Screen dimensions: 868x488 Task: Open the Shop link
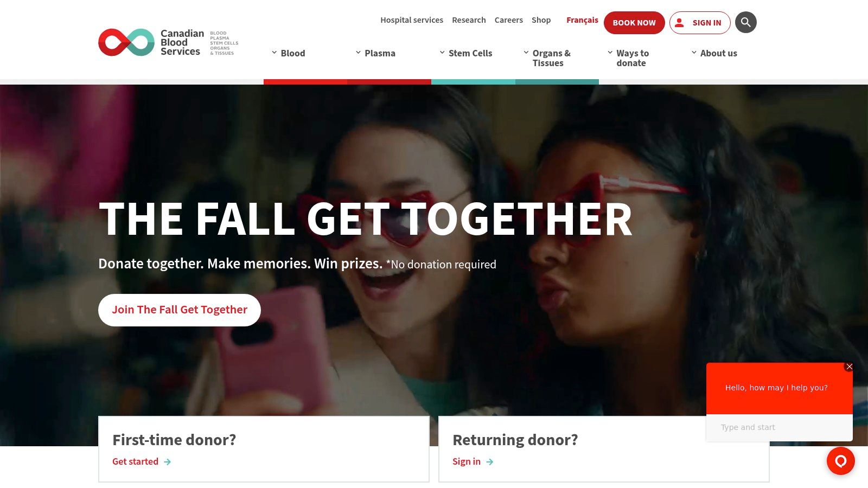541,20
